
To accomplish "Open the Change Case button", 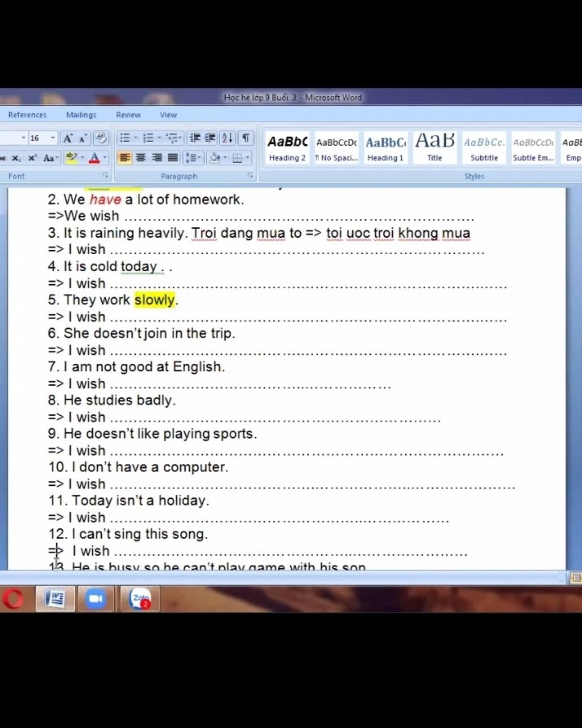I will 50,158.
